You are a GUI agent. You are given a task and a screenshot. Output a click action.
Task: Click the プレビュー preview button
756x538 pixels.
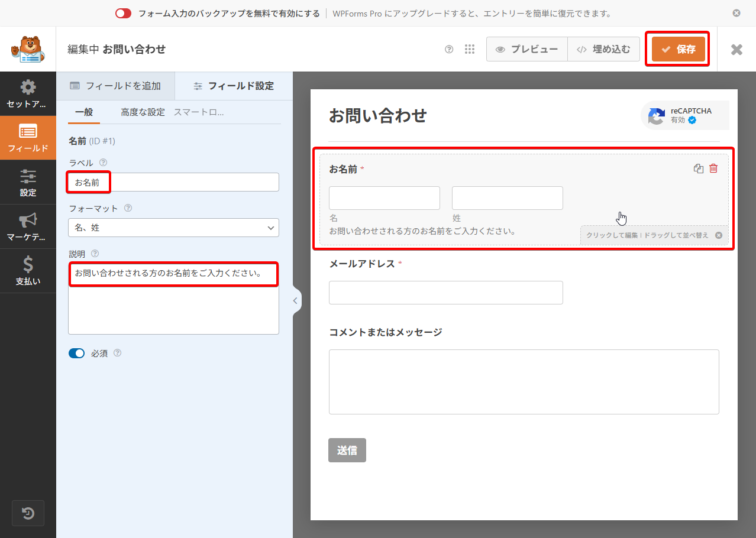526,50
